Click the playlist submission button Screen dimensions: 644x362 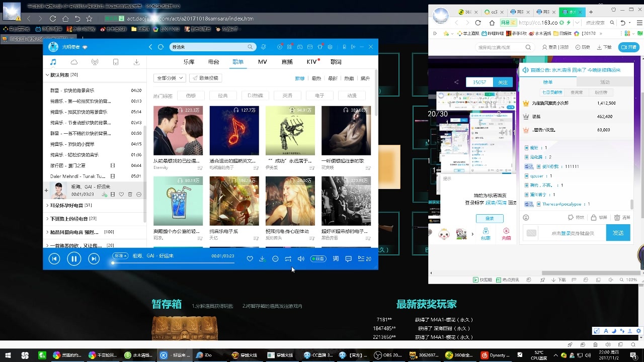pyautogui.click(x=205, y=78)
